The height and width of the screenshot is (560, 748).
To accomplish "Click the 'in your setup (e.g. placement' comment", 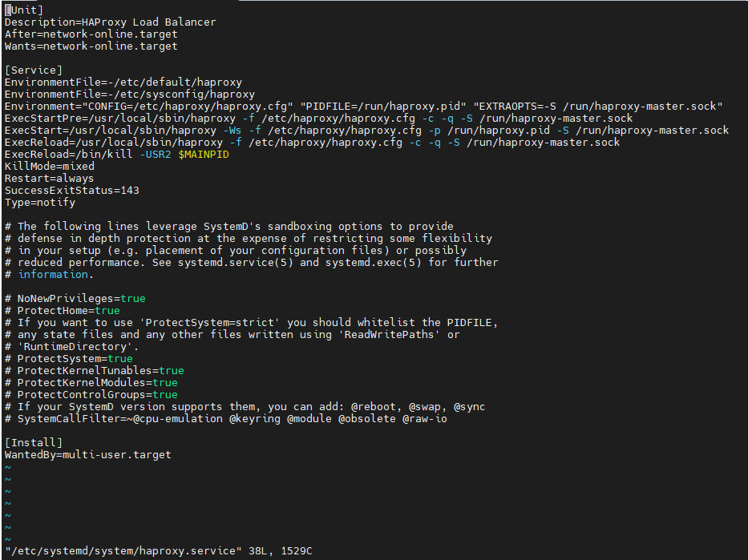I will 236,250.
